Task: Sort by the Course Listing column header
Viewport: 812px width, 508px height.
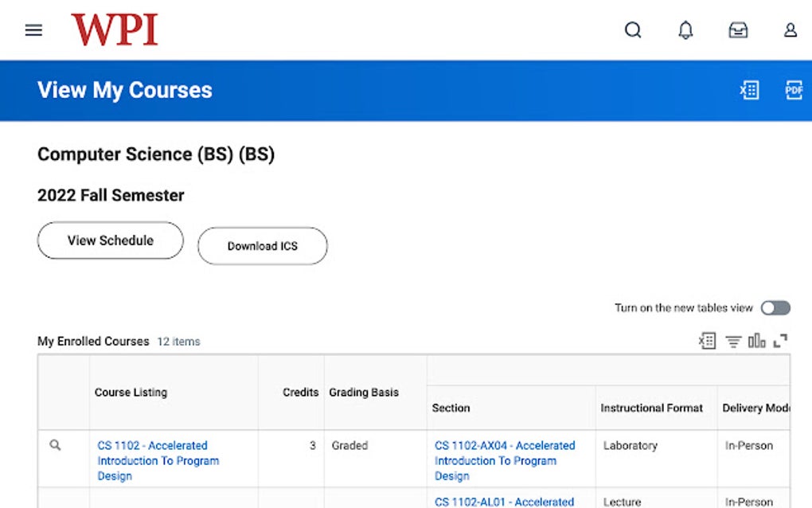Action: (x=131, y=392)
